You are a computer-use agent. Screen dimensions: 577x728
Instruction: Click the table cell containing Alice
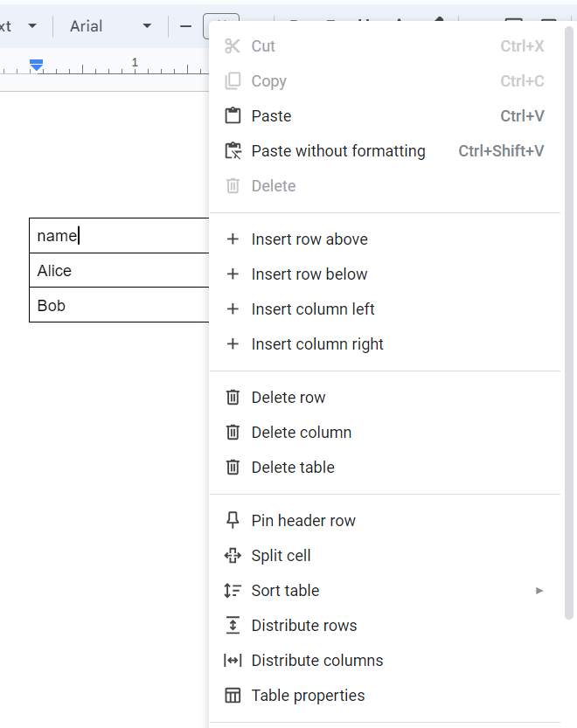[x=119, y=271]
